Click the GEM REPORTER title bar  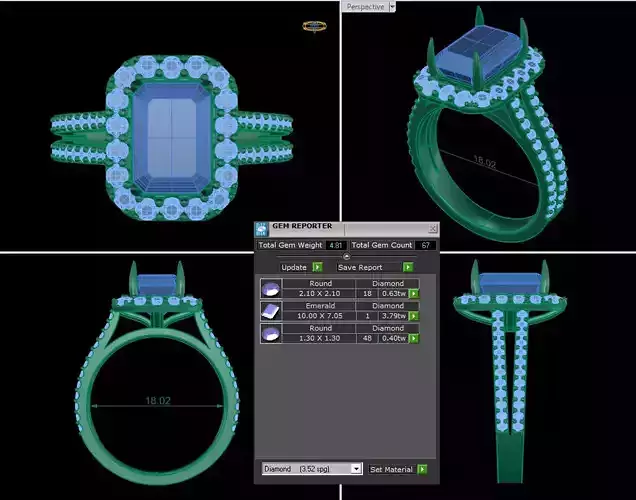347,229
